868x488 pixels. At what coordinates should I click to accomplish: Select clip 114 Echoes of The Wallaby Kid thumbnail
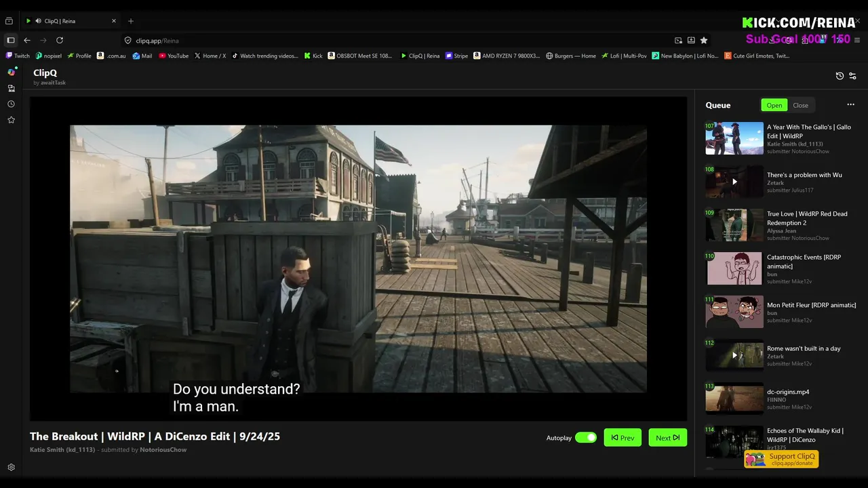pos(734,442)
